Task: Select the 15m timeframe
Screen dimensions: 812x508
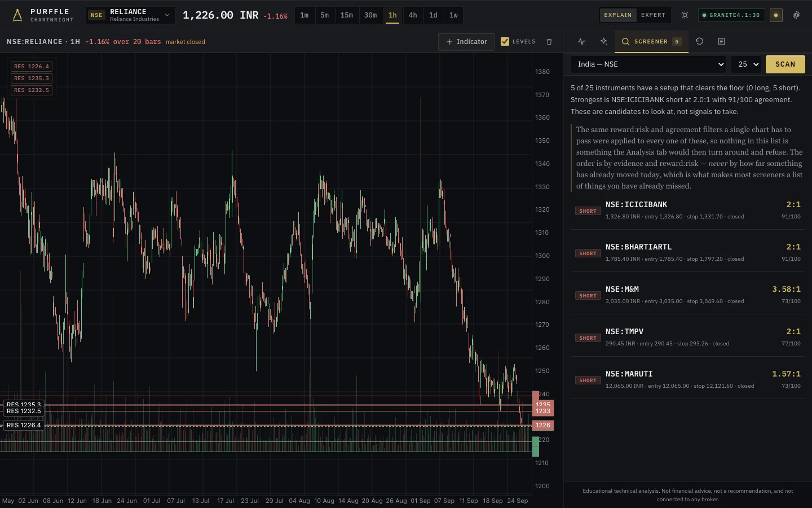Action: click(x=347, y=15)
